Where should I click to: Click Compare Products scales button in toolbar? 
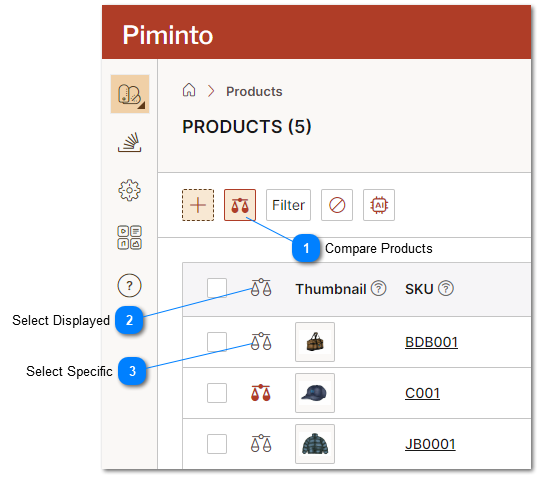click(240, 205)
